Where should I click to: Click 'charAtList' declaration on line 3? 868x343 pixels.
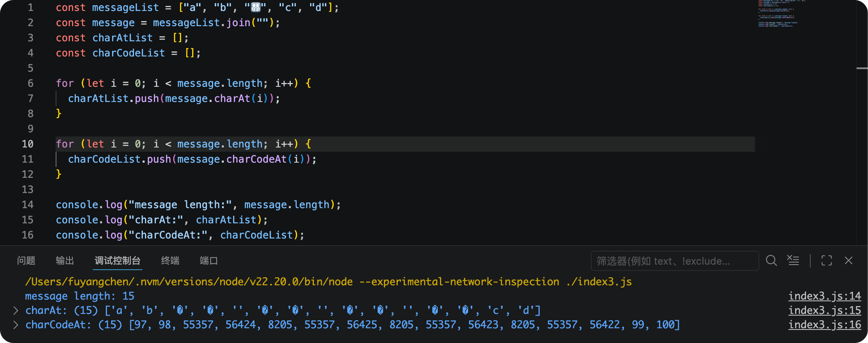(123, 38)
